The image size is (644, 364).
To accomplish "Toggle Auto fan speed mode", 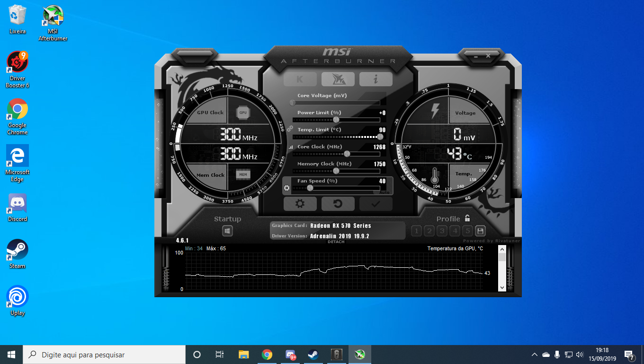I will coord(384,192).
